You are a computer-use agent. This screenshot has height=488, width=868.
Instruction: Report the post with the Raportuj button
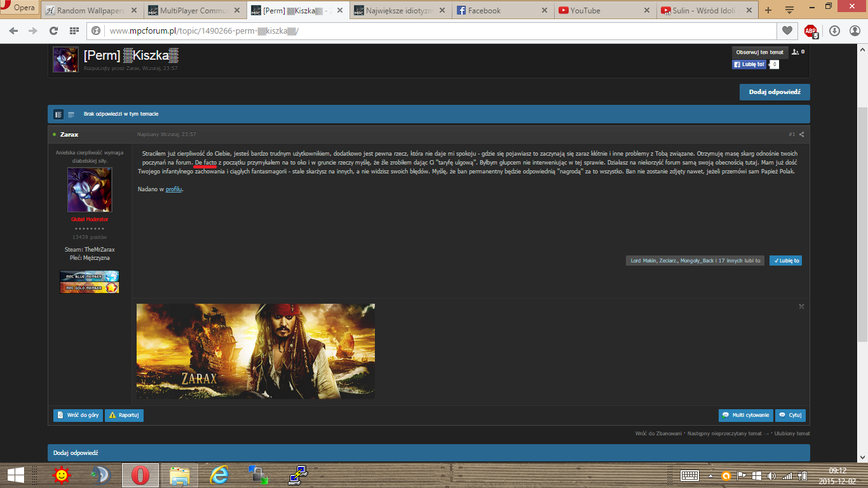tap(124, 415)
